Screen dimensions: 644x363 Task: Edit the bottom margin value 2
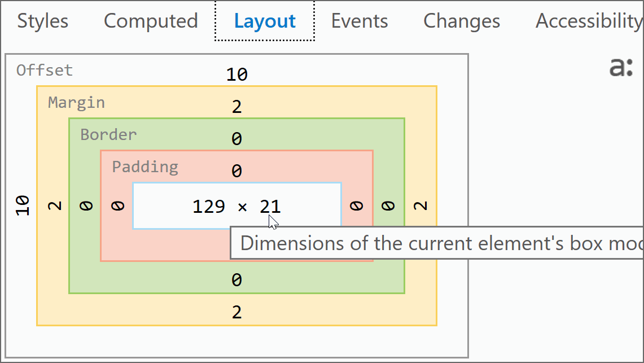point(237,312)
